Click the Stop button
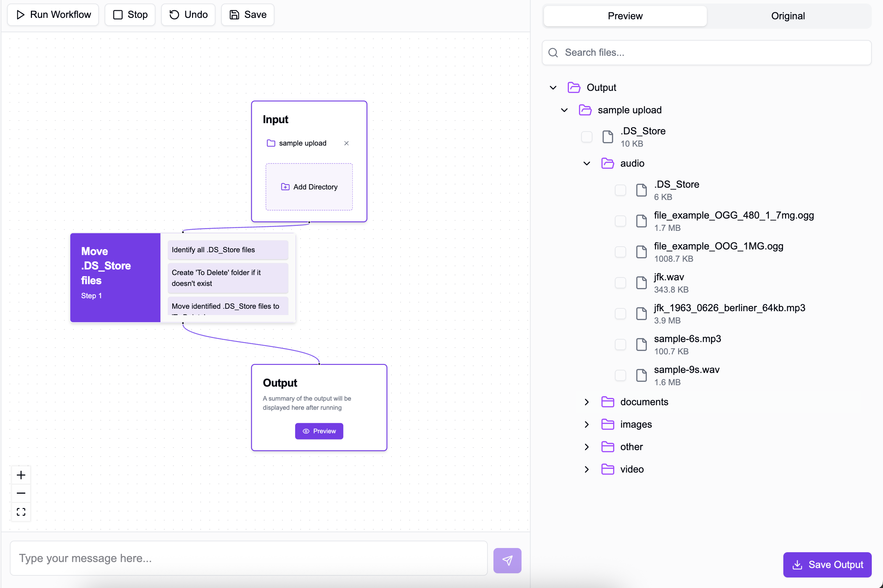The height and width of the screenshot is (588, 883). (130, 15)
